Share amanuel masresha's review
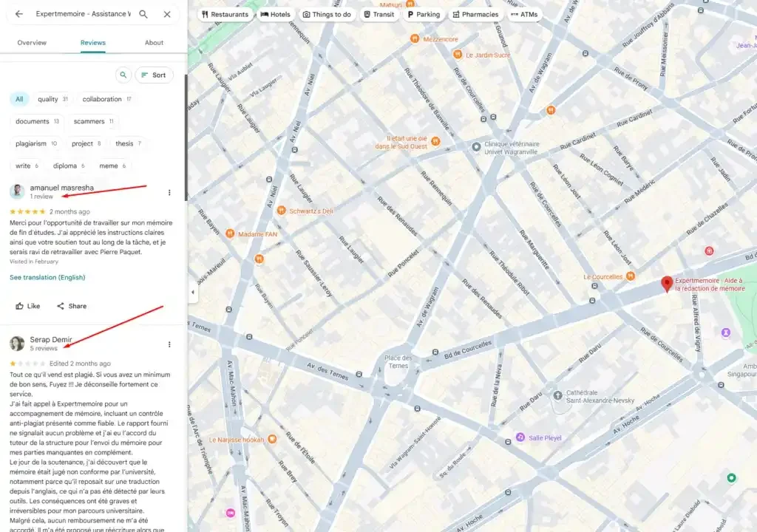 (x=72, y=306)
